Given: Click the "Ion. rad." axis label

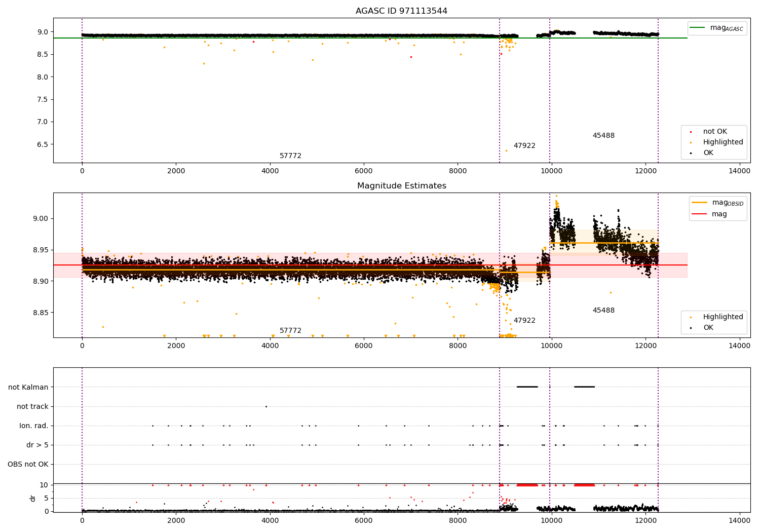Looking at the screenshot, I should point(34,426).
